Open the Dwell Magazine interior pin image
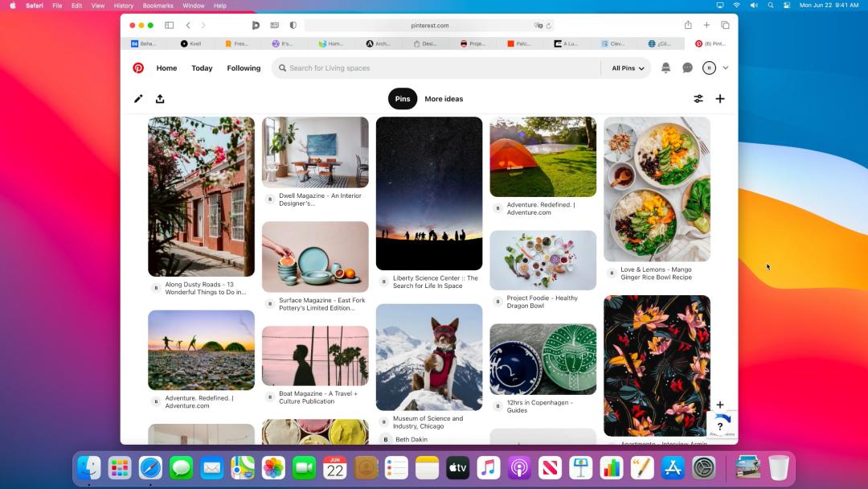This screenshot has height=489, width=868. pos(316,152)
